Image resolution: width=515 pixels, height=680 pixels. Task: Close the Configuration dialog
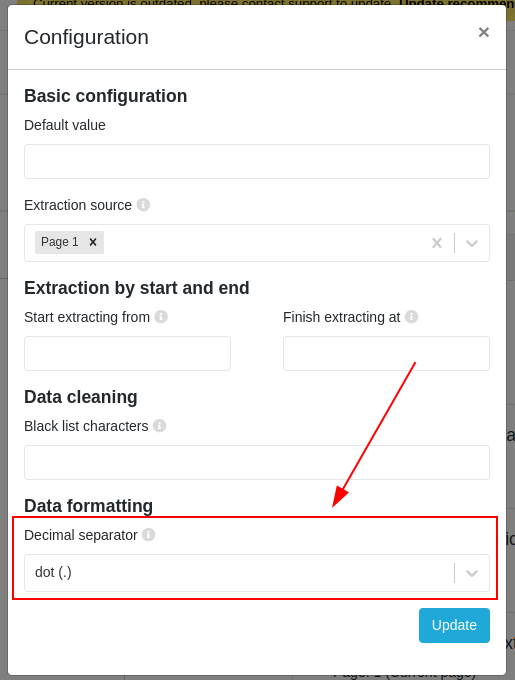point(483,32)
